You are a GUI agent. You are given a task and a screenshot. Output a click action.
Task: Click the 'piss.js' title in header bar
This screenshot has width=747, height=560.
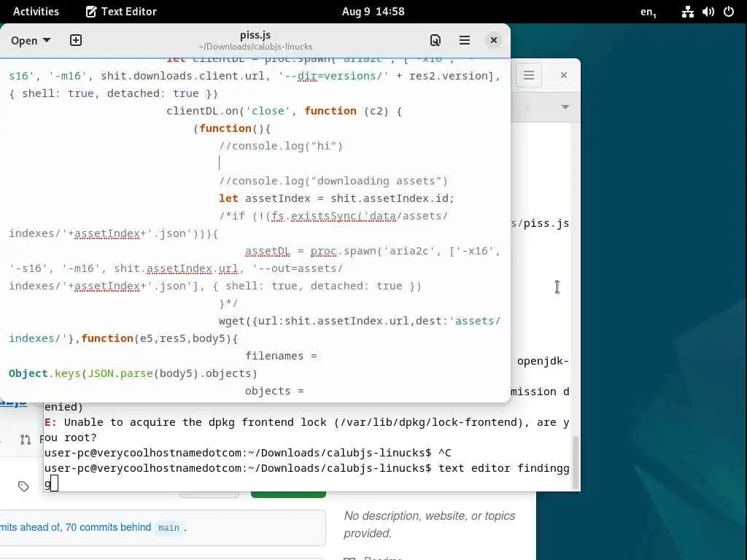[x=255, y=35]
